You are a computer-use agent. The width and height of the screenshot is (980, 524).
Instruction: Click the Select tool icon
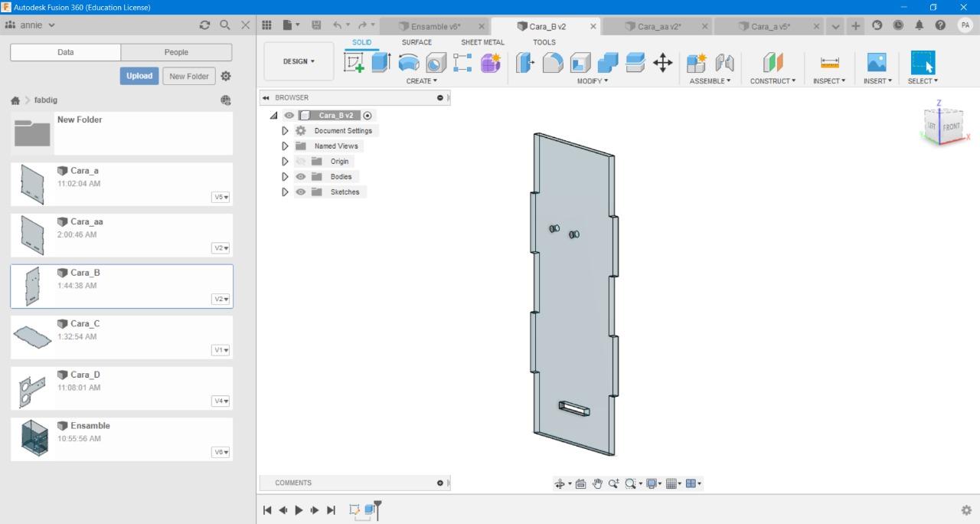923,63
